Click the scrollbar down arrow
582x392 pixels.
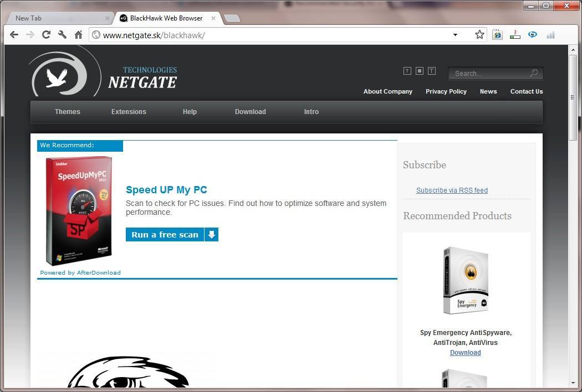point(573,383)
